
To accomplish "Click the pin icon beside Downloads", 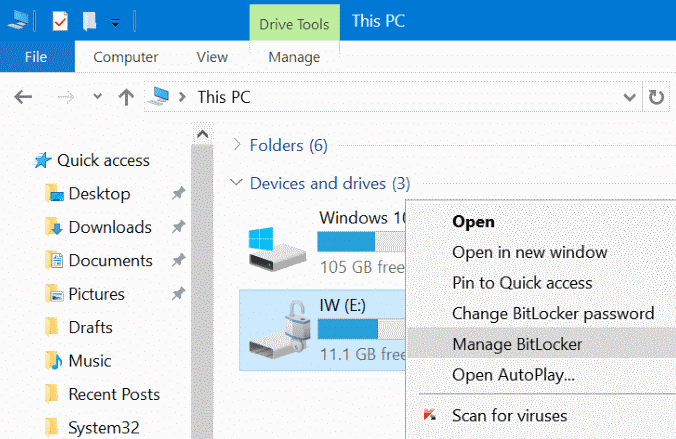I will [178, 226].
